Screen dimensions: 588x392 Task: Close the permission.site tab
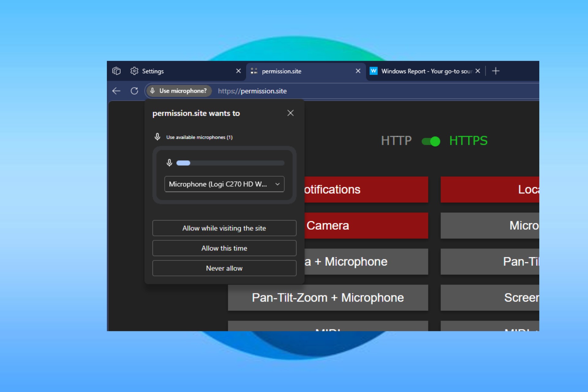358,71
